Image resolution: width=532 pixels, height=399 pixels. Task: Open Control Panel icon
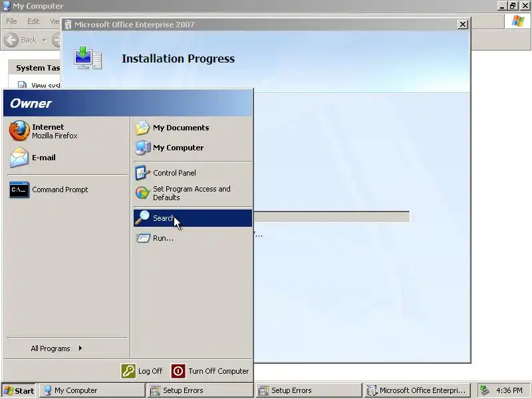(x=142, y=173)
